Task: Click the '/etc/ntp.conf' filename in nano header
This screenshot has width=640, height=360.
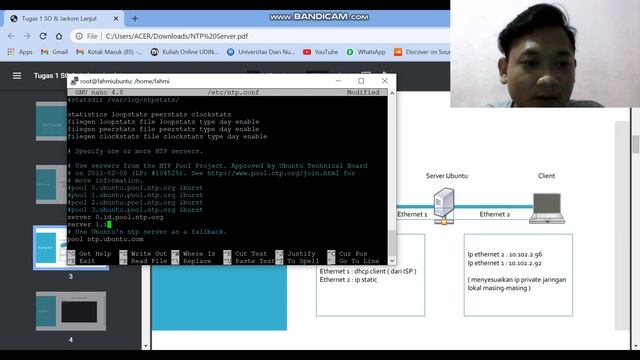Action: 233,92
